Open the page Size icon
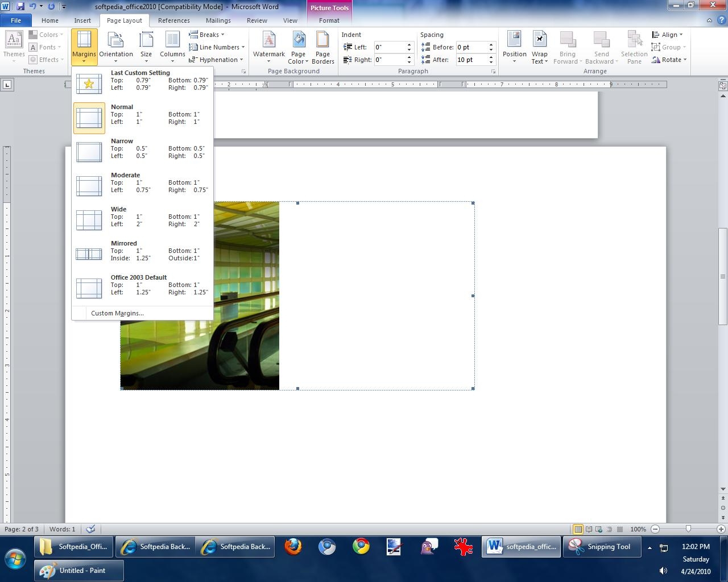 146,41
